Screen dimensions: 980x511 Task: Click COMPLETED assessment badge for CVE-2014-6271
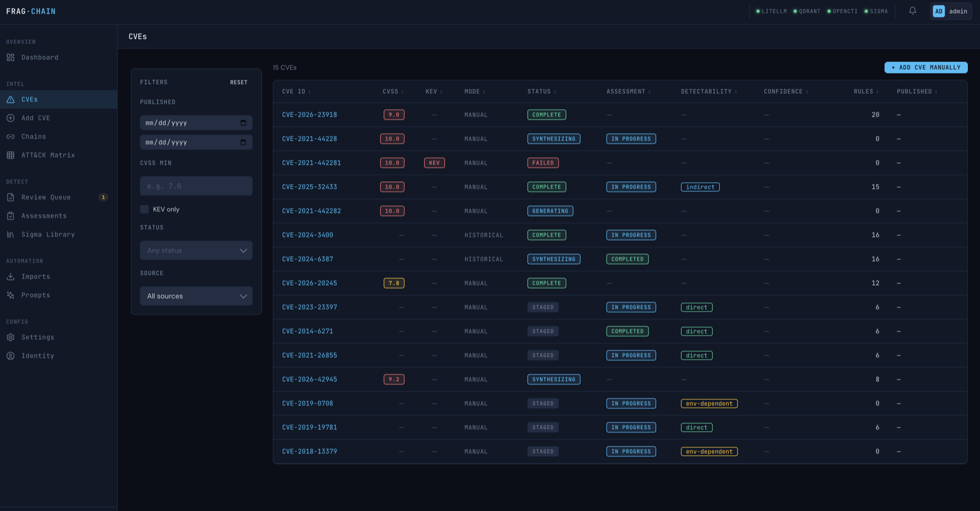click(627, 331)
